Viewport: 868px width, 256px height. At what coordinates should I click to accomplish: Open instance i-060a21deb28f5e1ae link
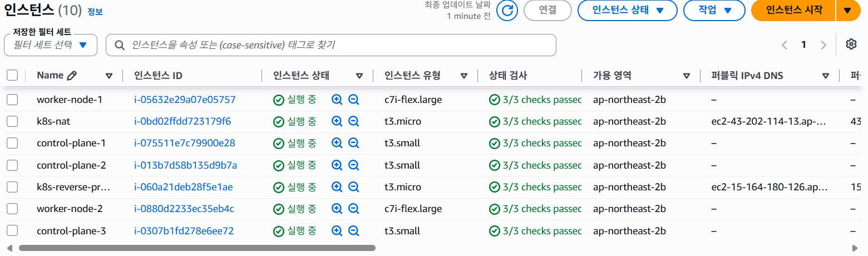184,187
